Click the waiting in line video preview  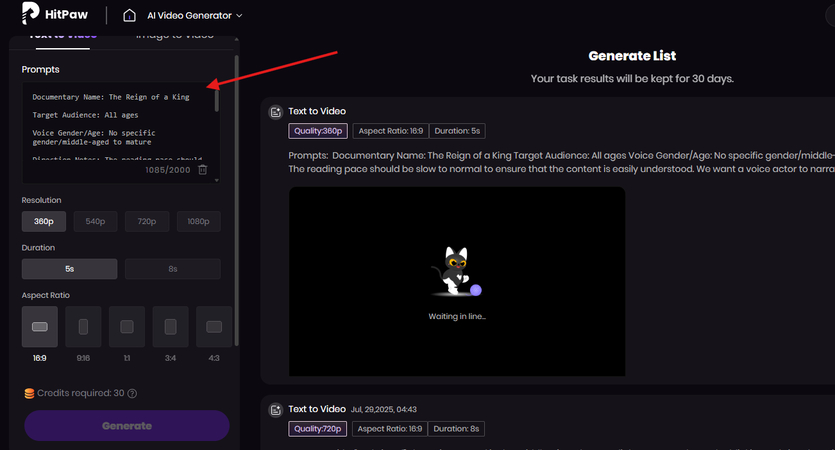point(457,282)
